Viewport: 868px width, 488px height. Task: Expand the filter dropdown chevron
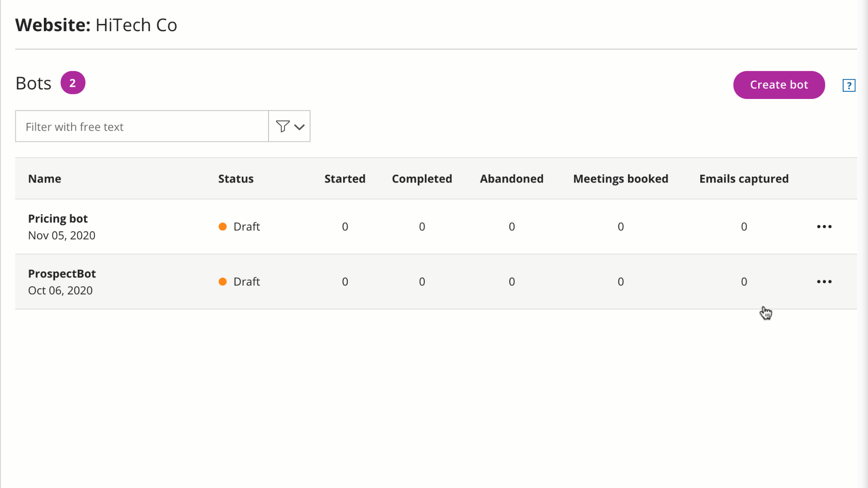click(x=299, y=127)
